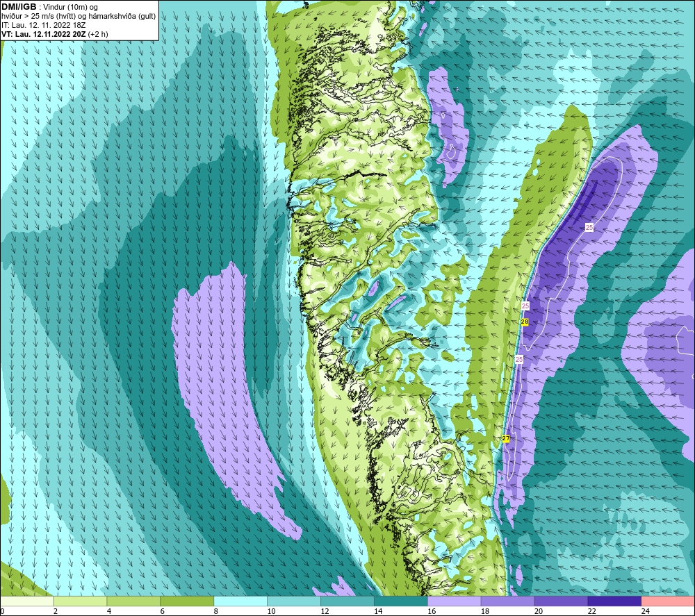Select the 'hviður > 25 m/s (hvítt)' legend line
Viewport: 695px width, 616px height.
79,17
